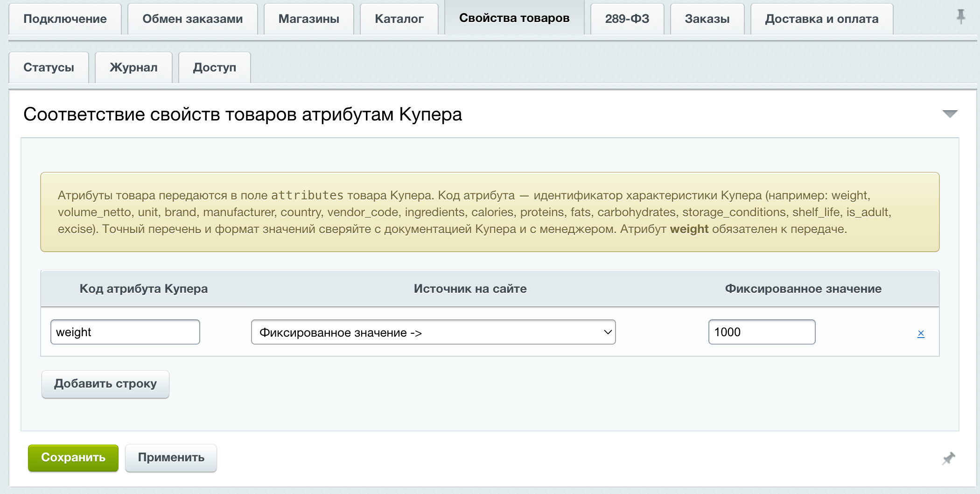Switch to the Доступ tab

click(214, 67)
